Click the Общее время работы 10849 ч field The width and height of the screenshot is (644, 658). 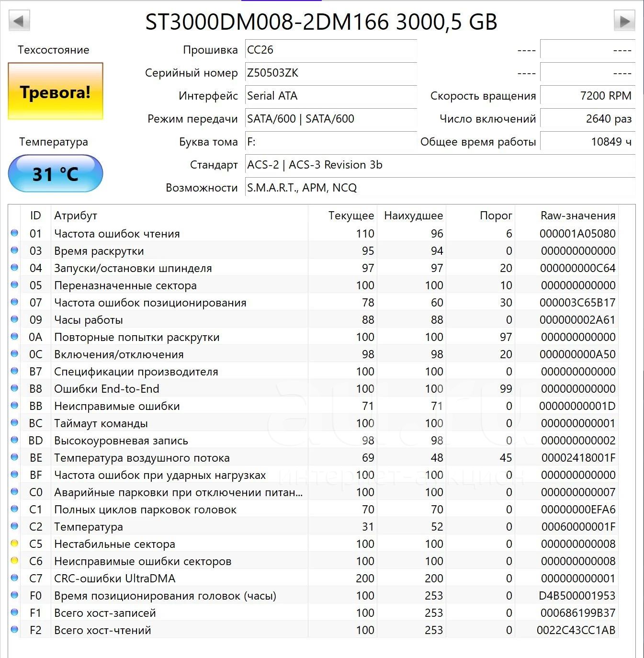[588, 142]
